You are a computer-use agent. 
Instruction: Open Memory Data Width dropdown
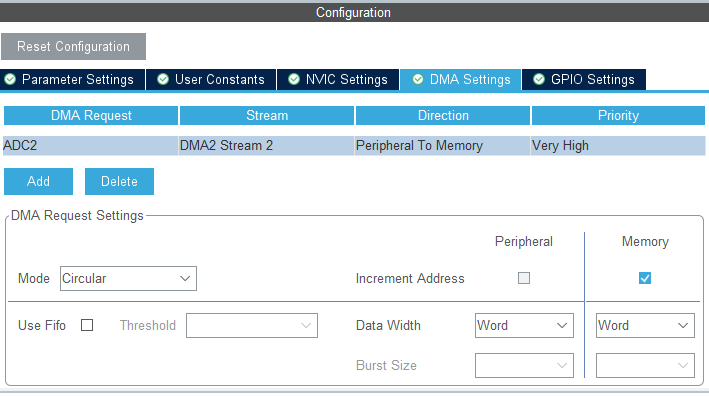click(x=645, y=325)
